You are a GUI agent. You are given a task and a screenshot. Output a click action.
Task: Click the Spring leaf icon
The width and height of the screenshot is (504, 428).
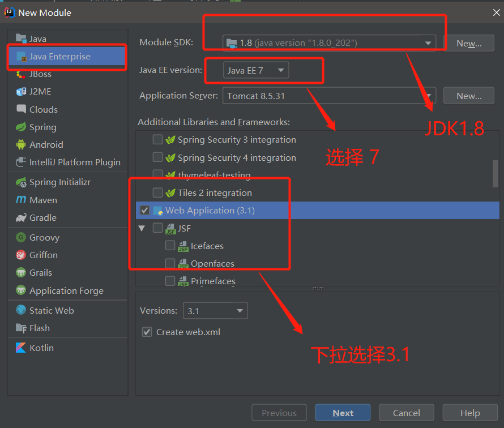tap(21, 127)
